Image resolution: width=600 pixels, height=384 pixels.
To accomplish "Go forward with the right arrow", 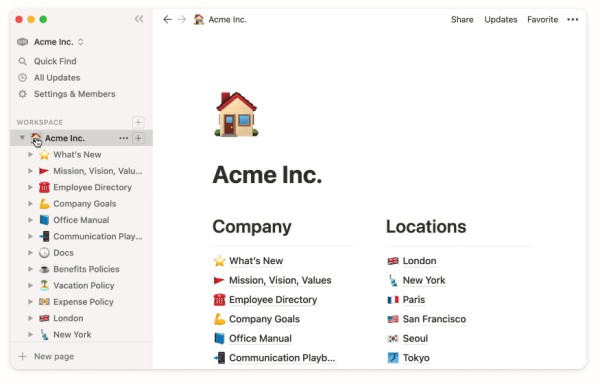I will click(x=182, y=20).
